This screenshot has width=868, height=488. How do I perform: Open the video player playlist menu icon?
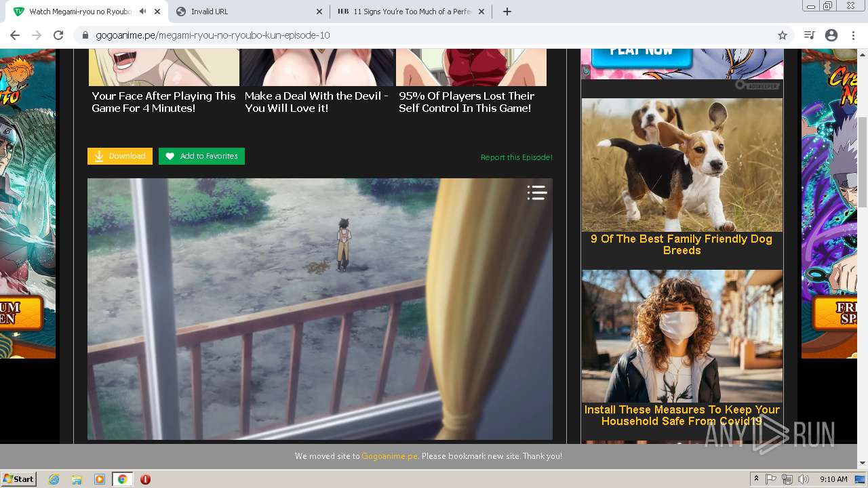pyautogui.click(x=537, y=193)
